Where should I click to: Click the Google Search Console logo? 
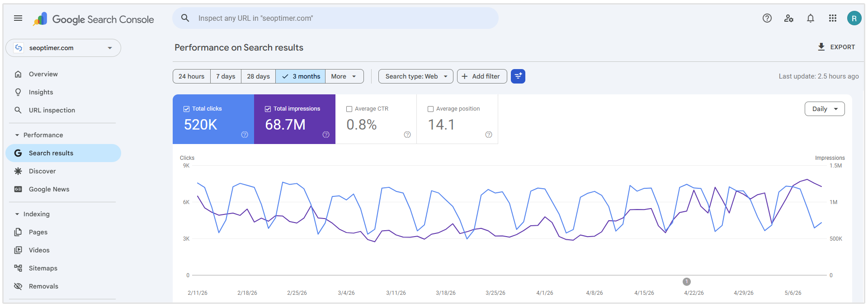pos(94,19)
